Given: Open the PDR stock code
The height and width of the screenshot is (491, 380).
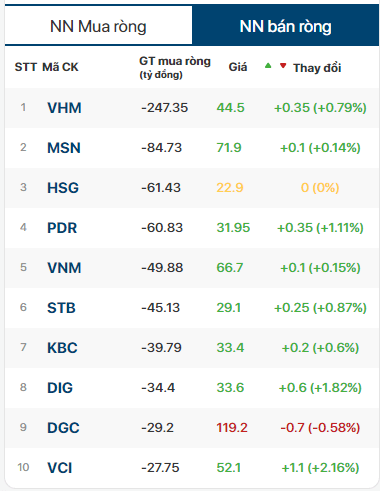Looking at the screenshot, I should [x=62, y=228].
